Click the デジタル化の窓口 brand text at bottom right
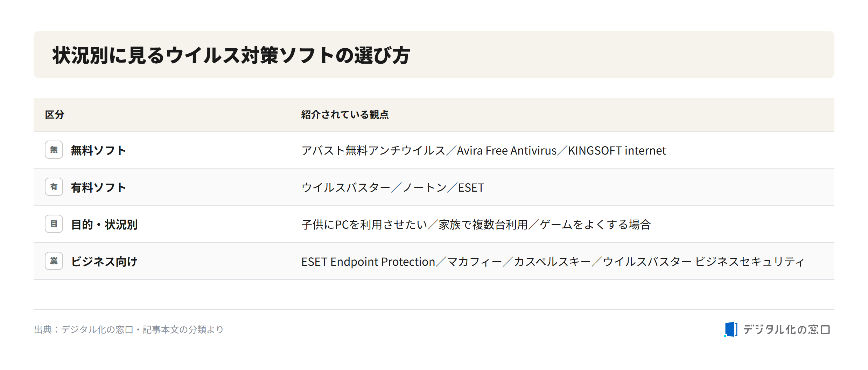Screen dimensions: 868x370 [786, 330]
